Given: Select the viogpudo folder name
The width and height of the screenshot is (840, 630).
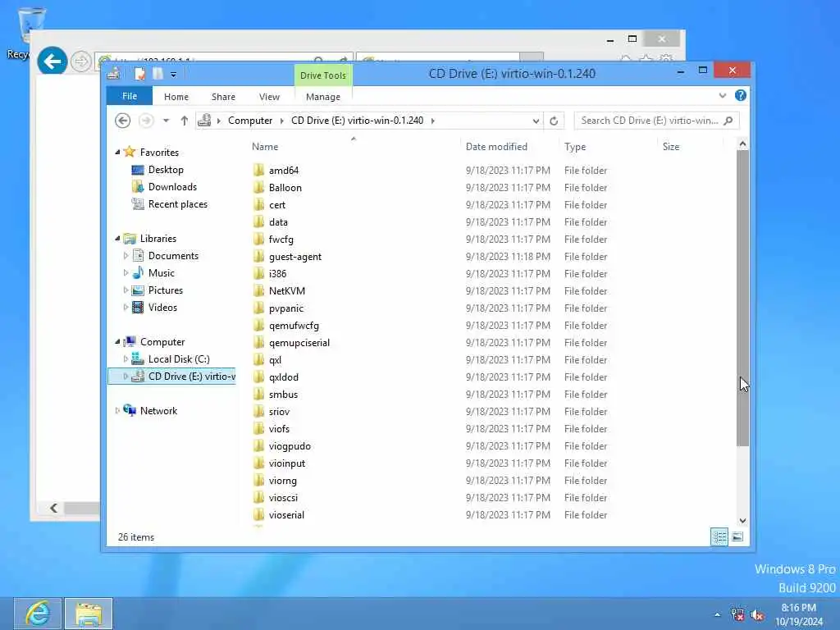Looking at the screenshot, I should click(x=290, y=446).
